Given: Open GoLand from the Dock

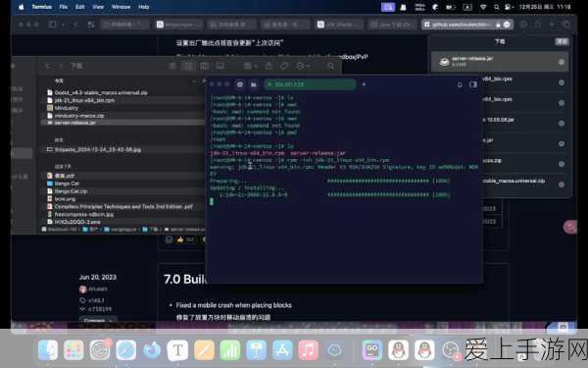Looking at the screenshot, I should point(372,350).
